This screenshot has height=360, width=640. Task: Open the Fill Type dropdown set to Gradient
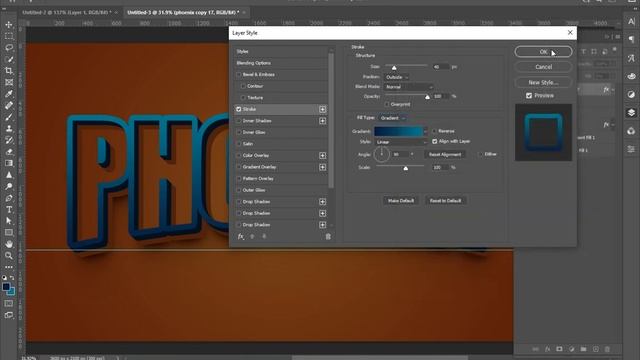(x=392, y=118)
